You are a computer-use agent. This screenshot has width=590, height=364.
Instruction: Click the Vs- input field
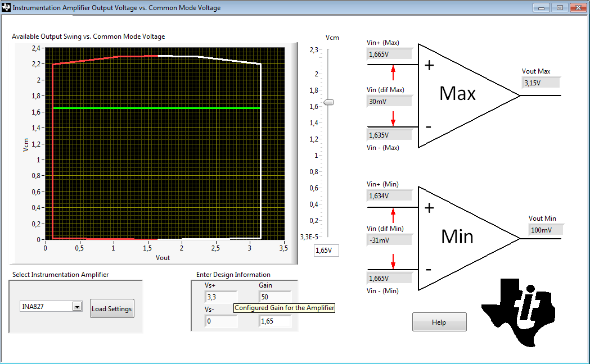pos(221,321)
